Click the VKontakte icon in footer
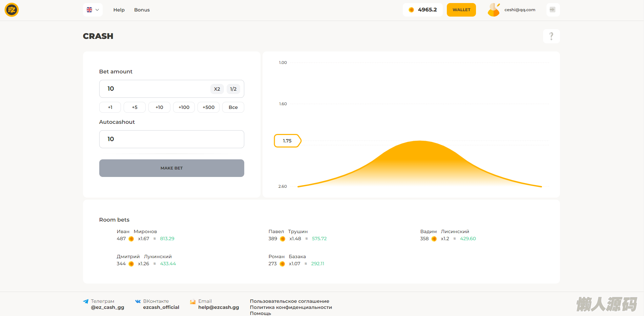 [x=138, y=301]
